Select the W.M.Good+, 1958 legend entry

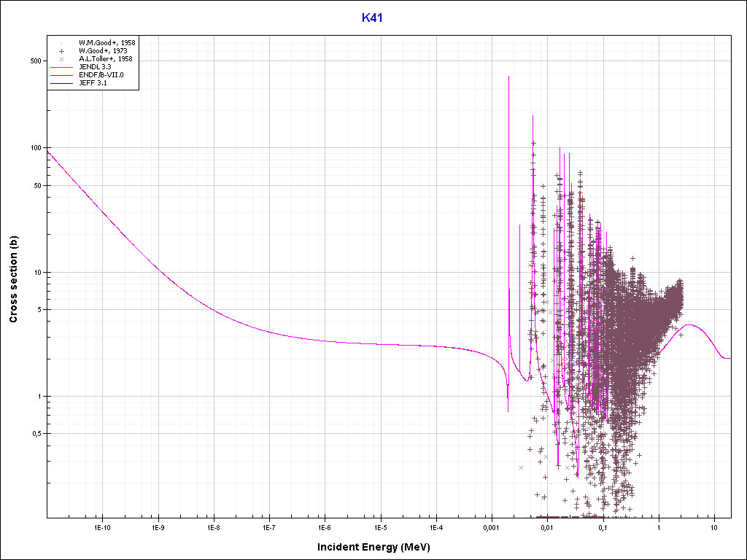(x=107, y=43)
